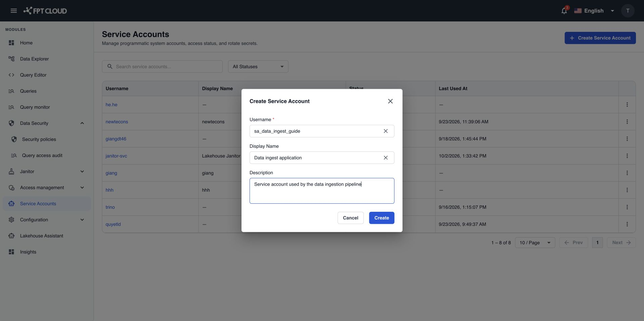Expand the Configuration section
This screenshot has width=644, height=321.
click(82, 220)
